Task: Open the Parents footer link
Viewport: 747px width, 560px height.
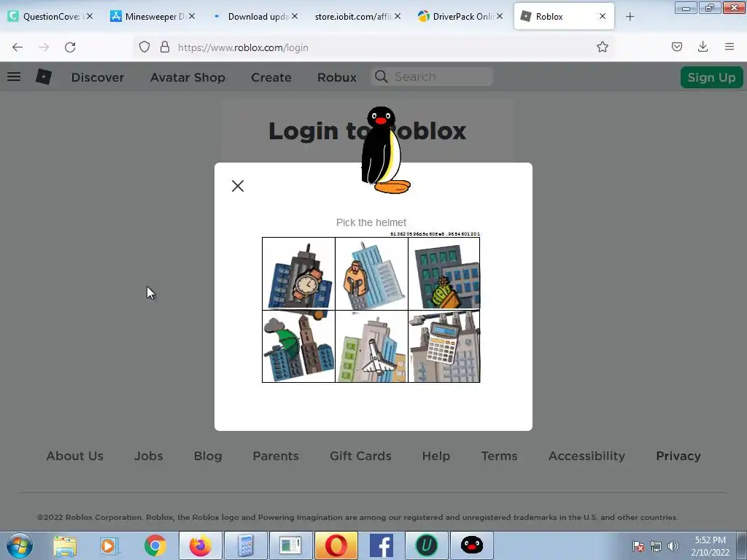Action: tap(276, 456)
